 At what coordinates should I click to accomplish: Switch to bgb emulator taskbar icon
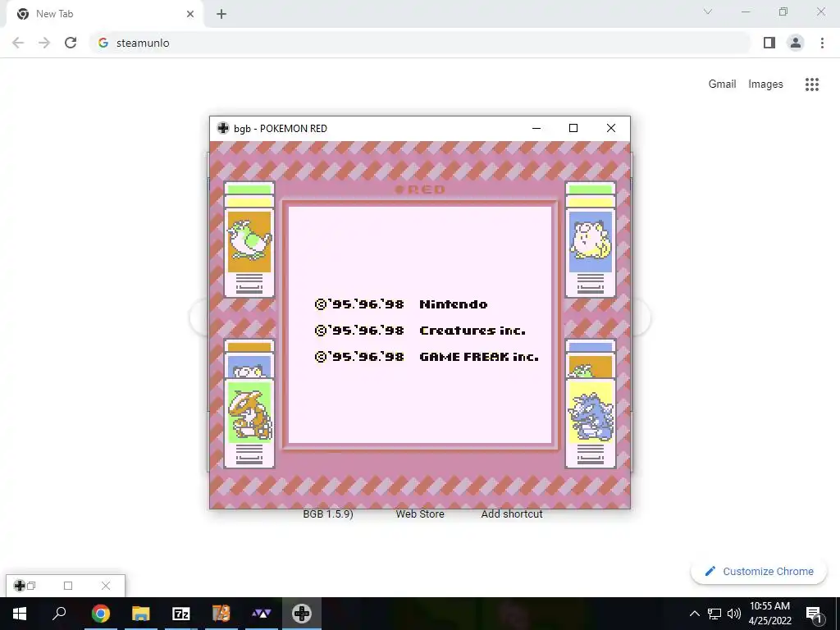(x=302, y=614)
